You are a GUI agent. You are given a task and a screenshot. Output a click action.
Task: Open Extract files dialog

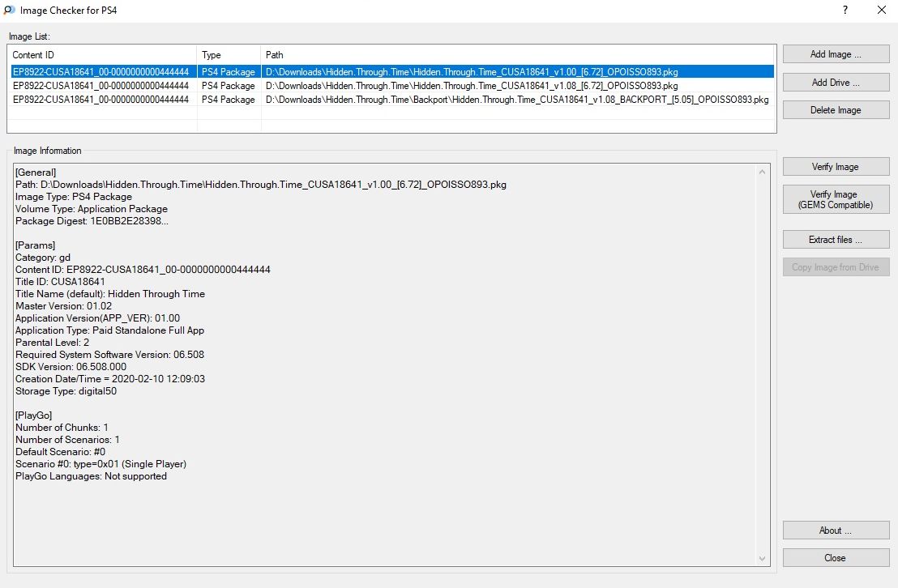coord(836,239)
